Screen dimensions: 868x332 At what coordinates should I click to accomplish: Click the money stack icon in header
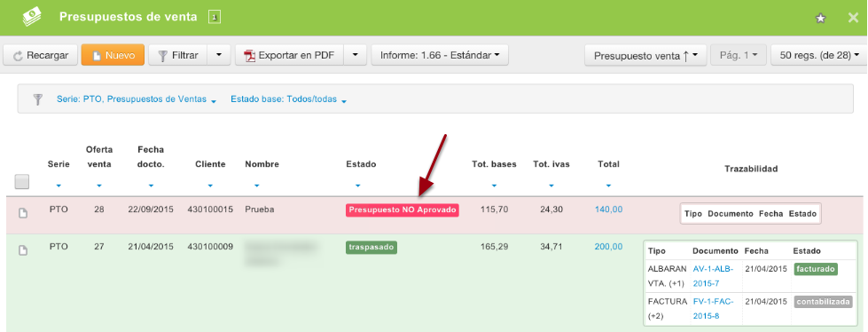click(x=32, y=17)
